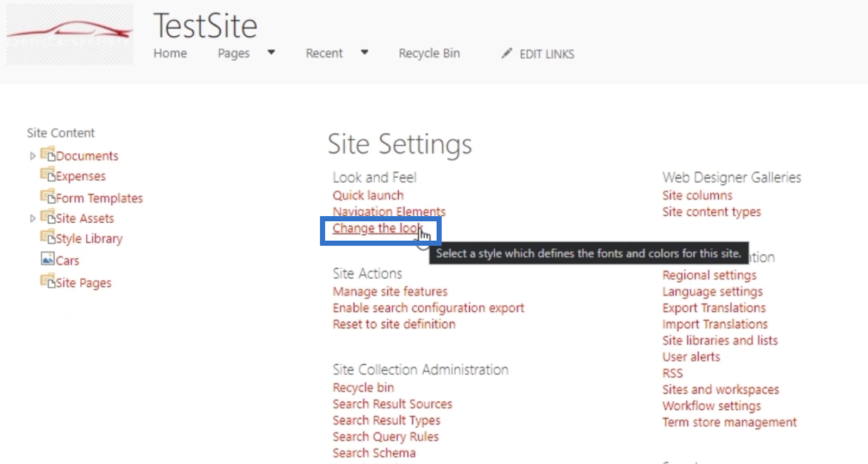Screen dimensions: 868x464
Task: Open Term store management link
Action: (730, 422)
